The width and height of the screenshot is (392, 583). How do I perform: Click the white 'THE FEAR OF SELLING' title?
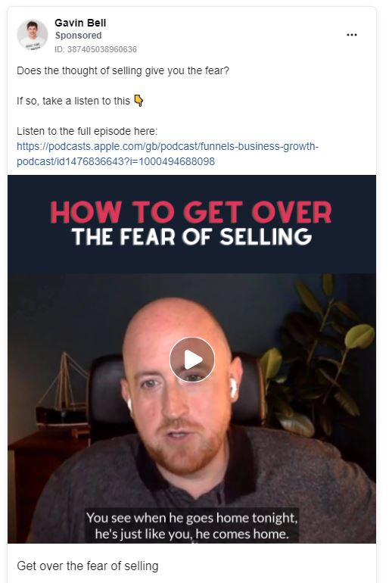[191, 237]
